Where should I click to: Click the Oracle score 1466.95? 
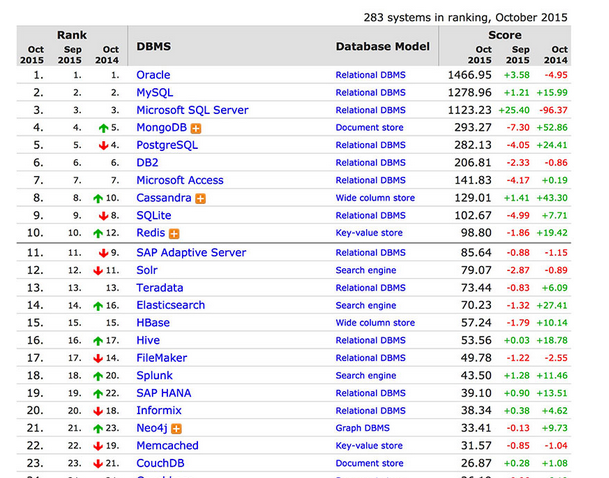point(470,75)
